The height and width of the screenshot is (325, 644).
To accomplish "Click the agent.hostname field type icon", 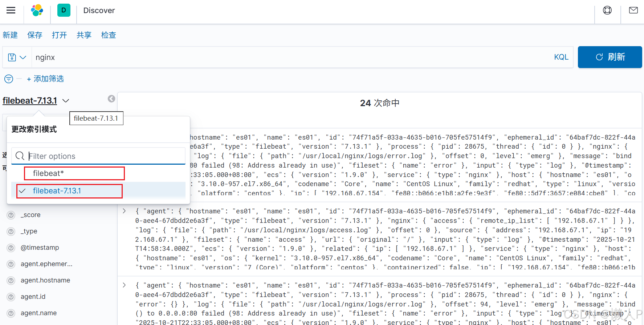I will [x=11, y=281].
